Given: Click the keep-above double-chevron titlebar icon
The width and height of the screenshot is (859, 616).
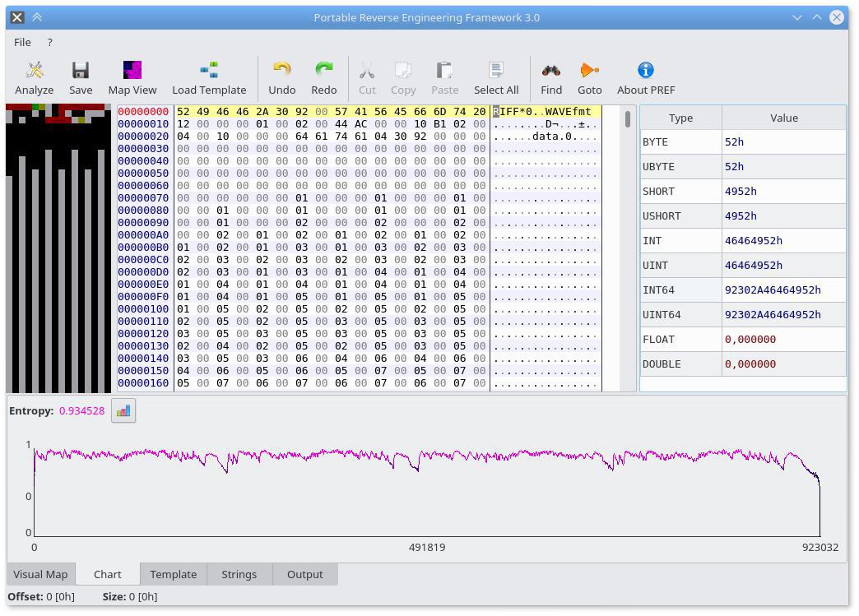Looking at the screenshot, I should pos(37,17).
